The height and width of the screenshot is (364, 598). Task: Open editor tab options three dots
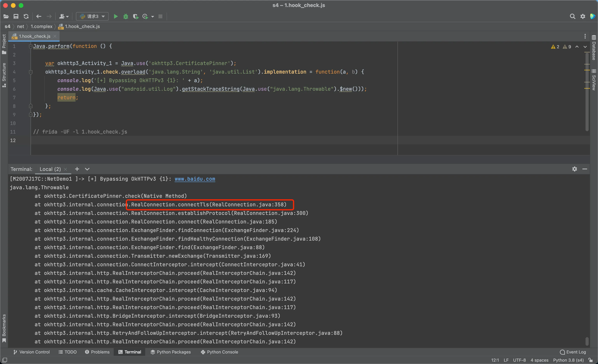tap(585, 36)
